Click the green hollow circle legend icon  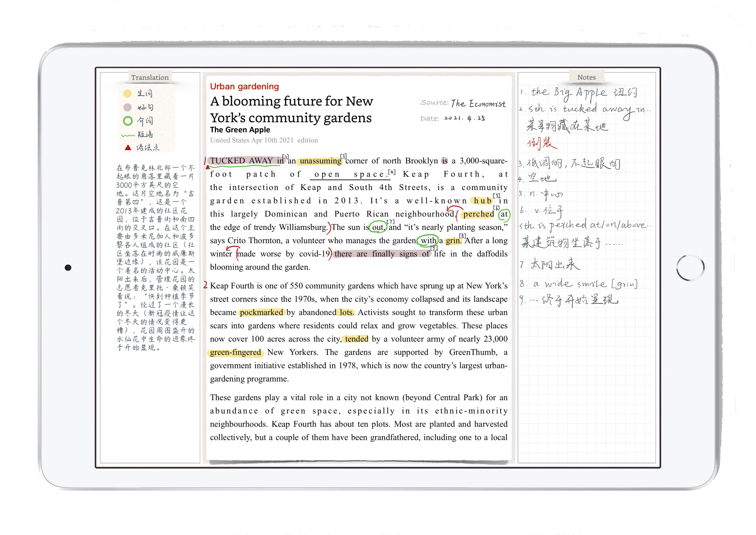(128, 121)
